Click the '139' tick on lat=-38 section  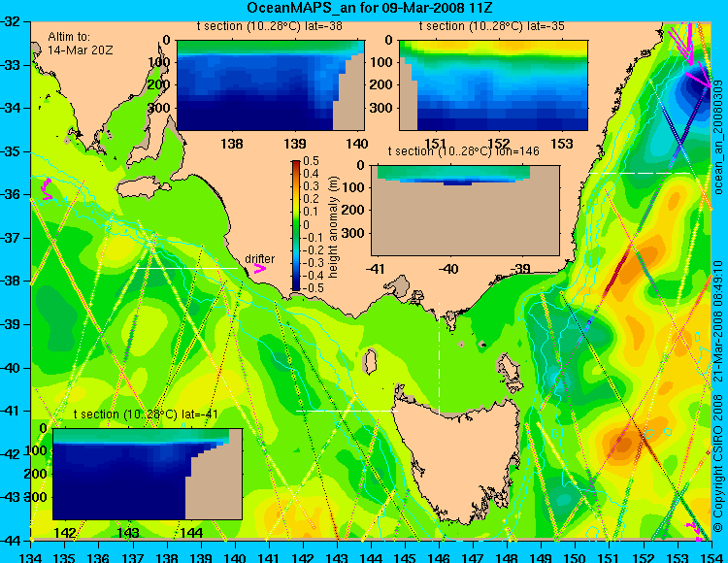click(295, 144)
